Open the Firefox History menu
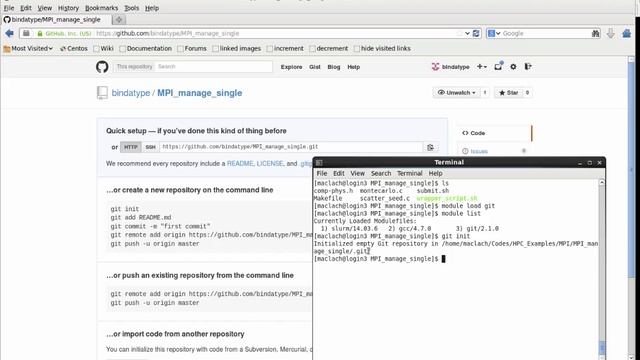 pyautogui.click(x=68, y=8)
